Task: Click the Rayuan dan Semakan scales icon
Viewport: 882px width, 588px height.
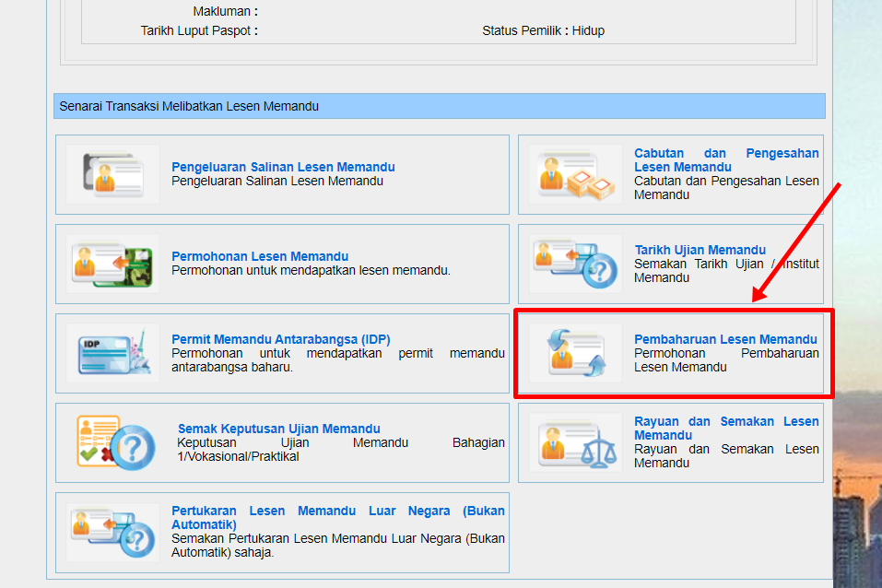Action: 576,442
